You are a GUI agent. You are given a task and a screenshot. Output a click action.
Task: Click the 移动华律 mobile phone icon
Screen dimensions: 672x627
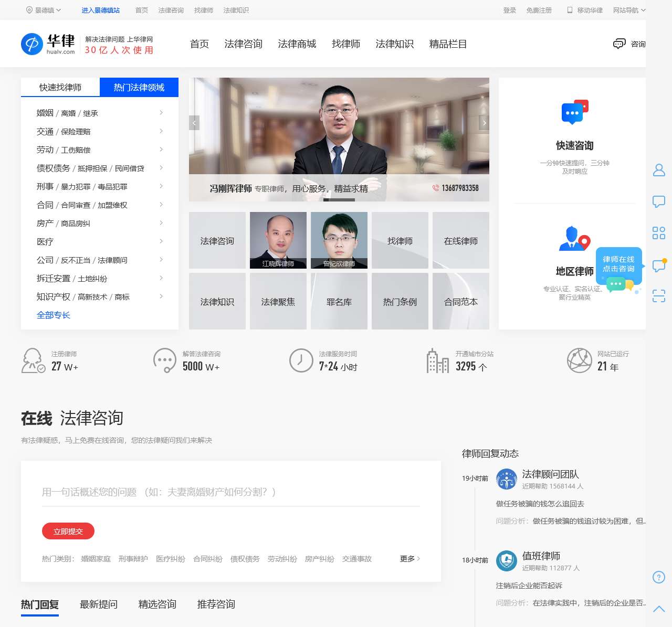(570, 10)
